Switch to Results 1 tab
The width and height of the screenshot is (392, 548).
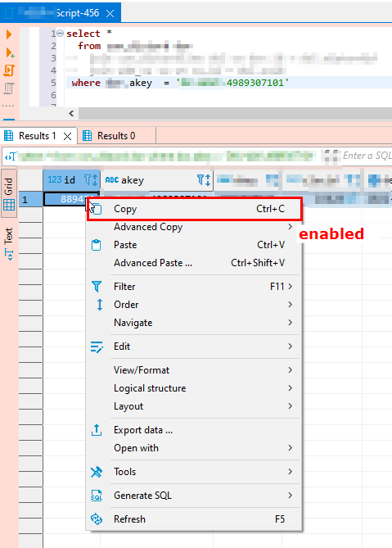38,136
